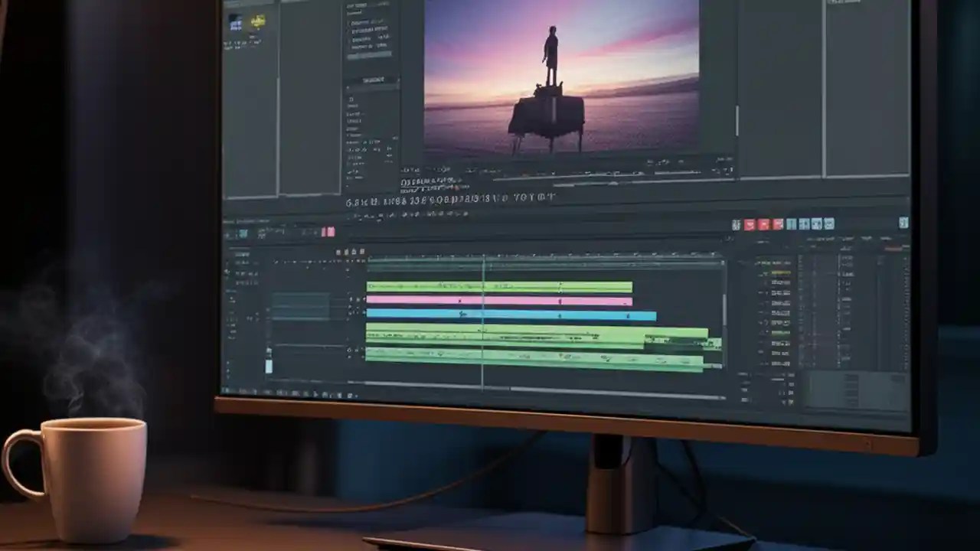The image size is (980, 551).
Task: Open the Project panel clip thumbnail icon
Action: (x=237, y=23)
